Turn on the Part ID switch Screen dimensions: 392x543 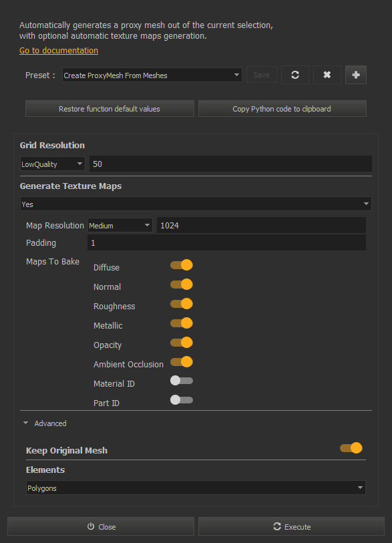click(x=182, y=400)
